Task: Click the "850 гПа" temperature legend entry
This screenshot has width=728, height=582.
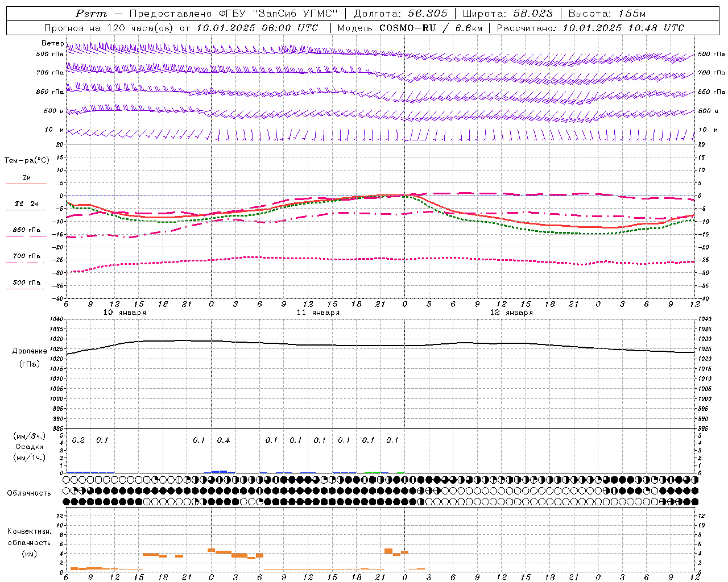Action: [x=26, y=230]
